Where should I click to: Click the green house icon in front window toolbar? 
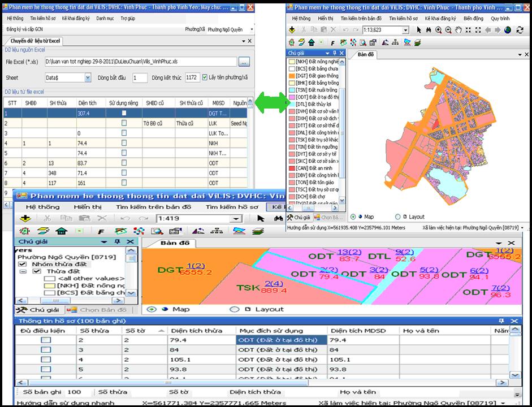point(62,231)
